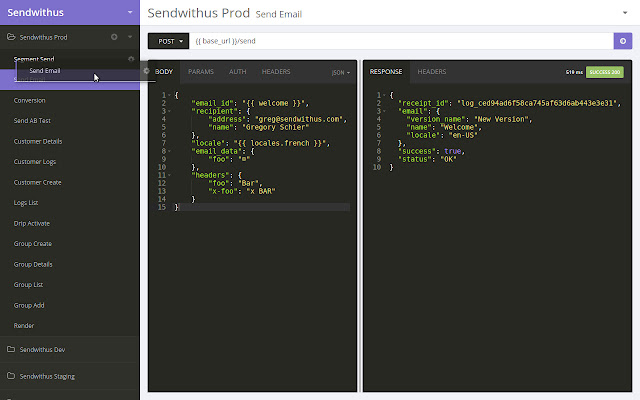Click the send request arrow button

click(x=620, y=41)
